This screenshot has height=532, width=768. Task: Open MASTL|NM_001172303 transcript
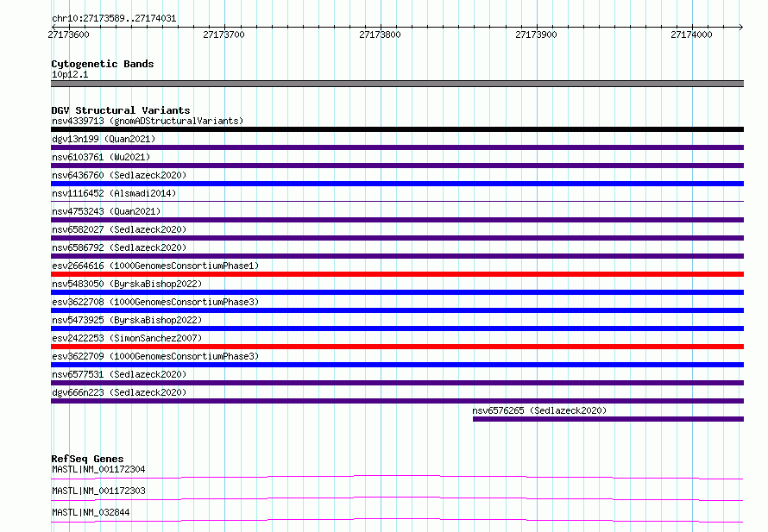(98, 491)
